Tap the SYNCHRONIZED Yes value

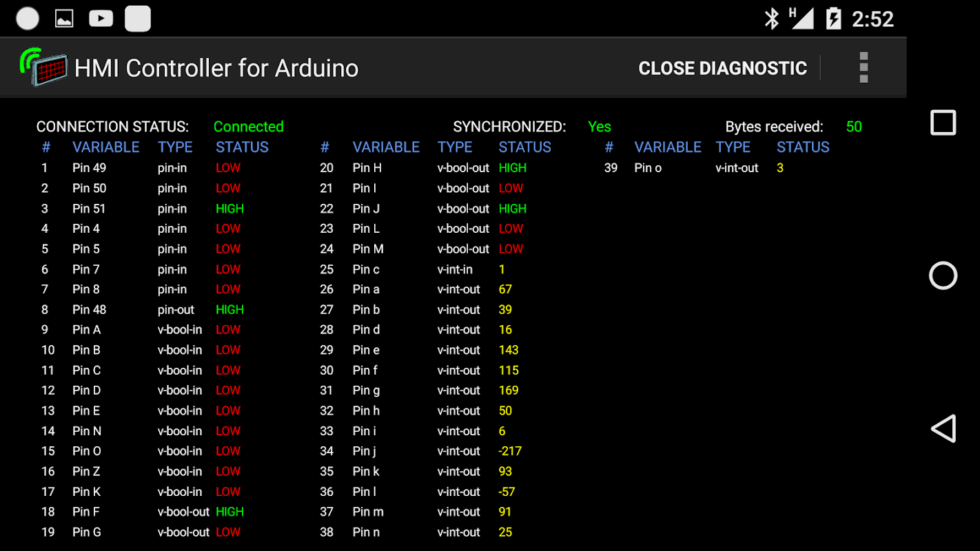tap(600, 127)
